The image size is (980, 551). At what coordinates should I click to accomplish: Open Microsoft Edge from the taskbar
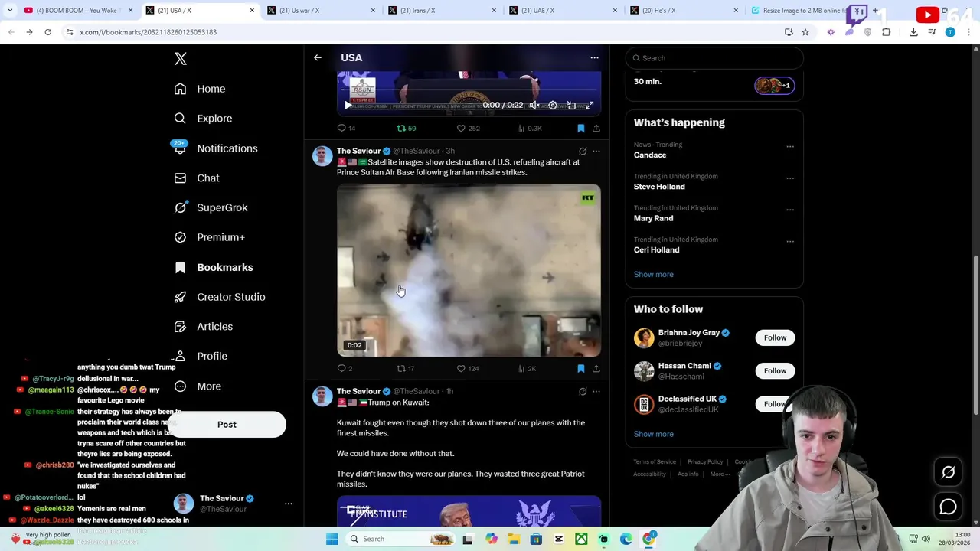pyautogui.click(x=626, y=540)
